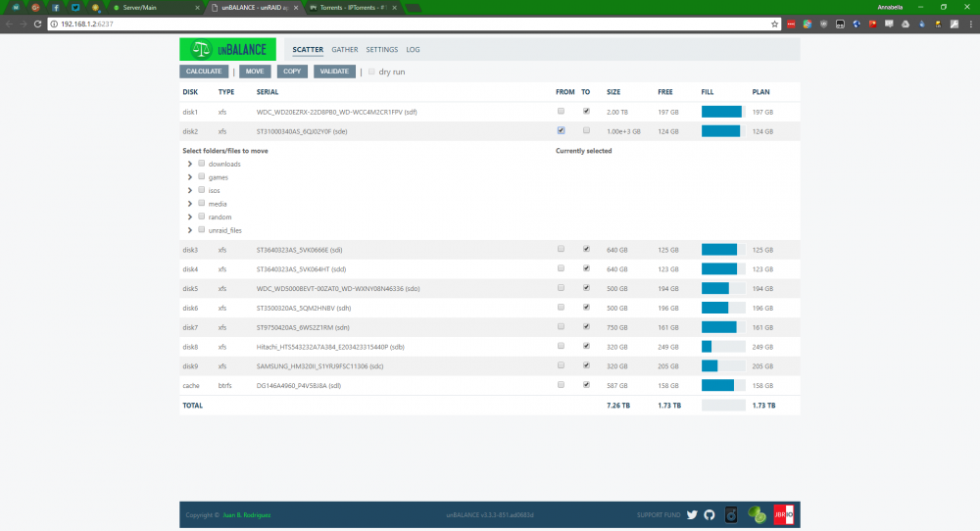
Task: Open the Twitter icon in footer
Action: (x=692, y=514)
